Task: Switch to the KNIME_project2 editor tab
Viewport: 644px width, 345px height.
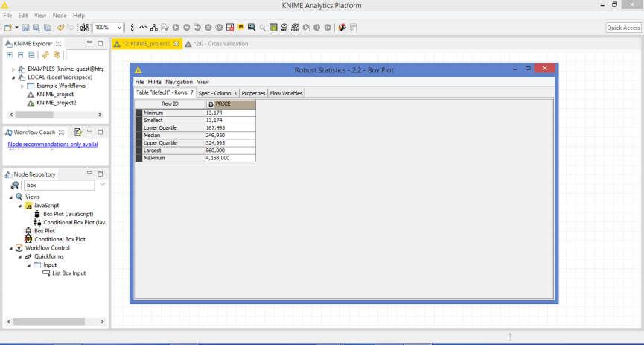Action: point(146,44)
